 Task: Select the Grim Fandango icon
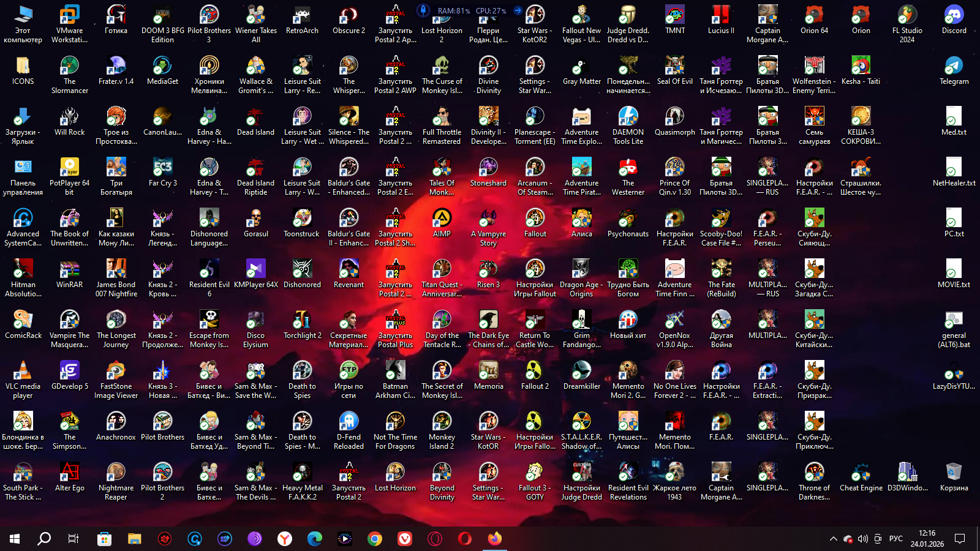[581, 328]
